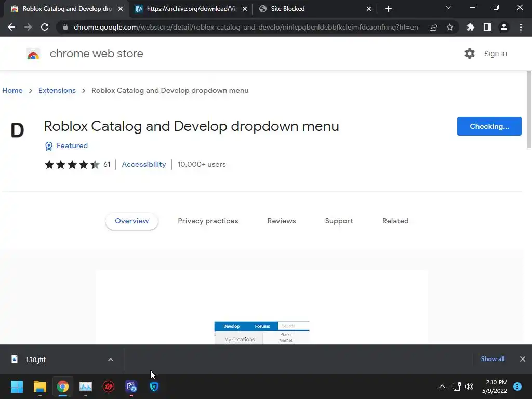Open the red gear app in taskbar
This screenshot has height=399, width=532.
pos(109,387)
